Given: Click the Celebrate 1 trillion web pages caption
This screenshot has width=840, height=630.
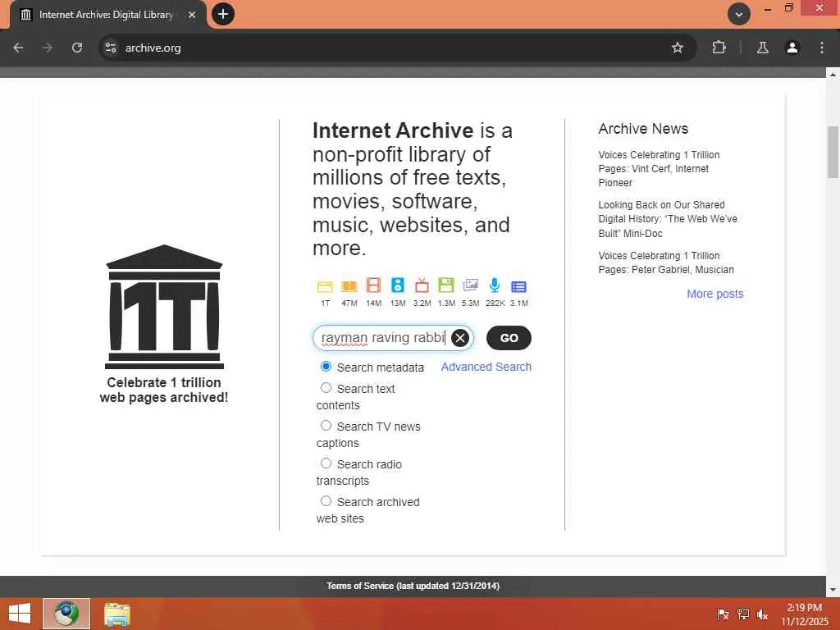Looking at the screenshot, I should (164, 390).
